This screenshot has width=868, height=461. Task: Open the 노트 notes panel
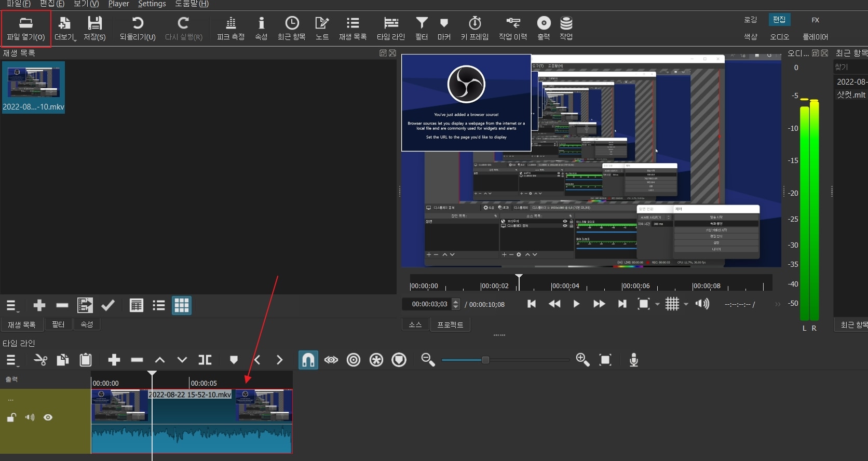pyautogui.click(x=322, y=29)
